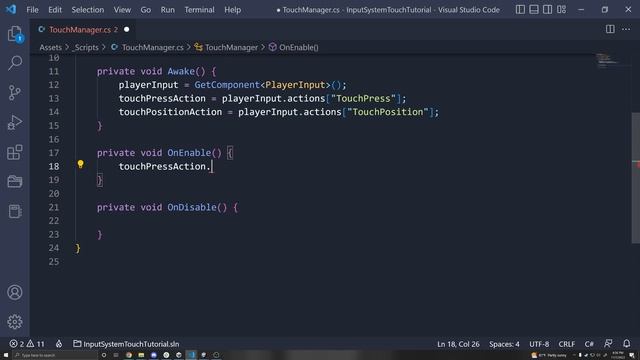This screenshot has width=640, height=360.
Task: Click the "TouchPress" string on line 13
Action: pos(363,98)
